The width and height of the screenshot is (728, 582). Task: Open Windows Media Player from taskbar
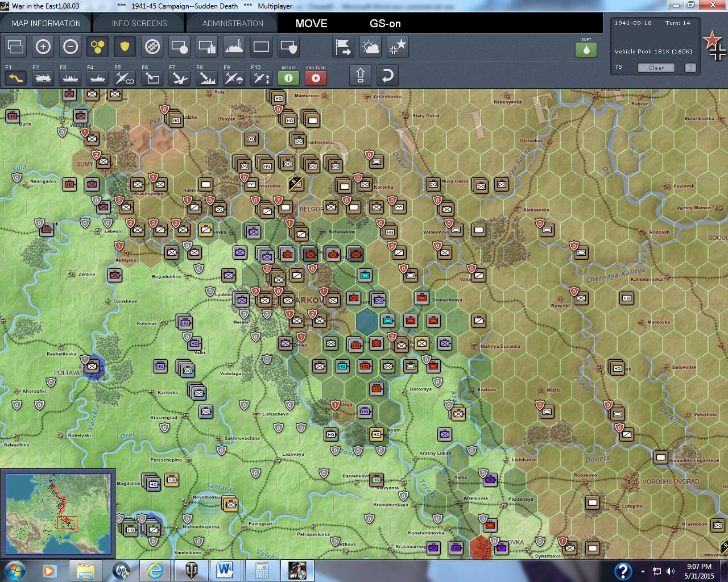[49, 571]
